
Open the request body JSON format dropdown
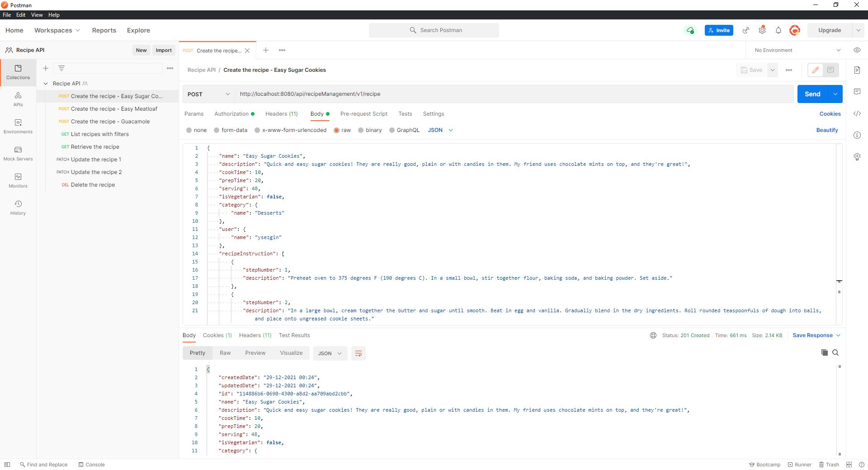point(440,130)
